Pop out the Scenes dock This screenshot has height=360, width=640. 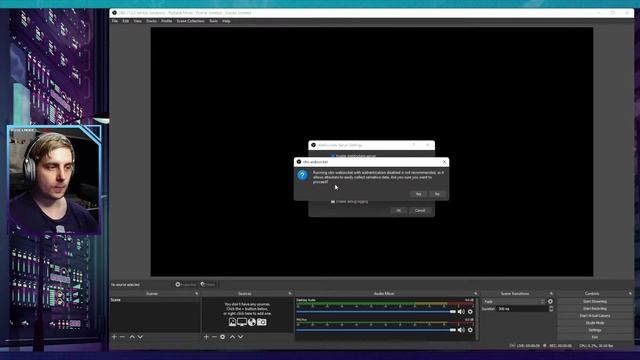coord(197,293)
